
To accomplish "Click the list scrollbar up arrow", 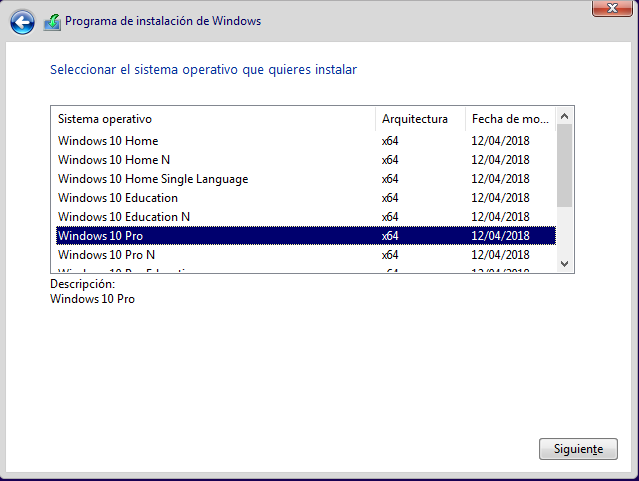I will tap(564, 116).
